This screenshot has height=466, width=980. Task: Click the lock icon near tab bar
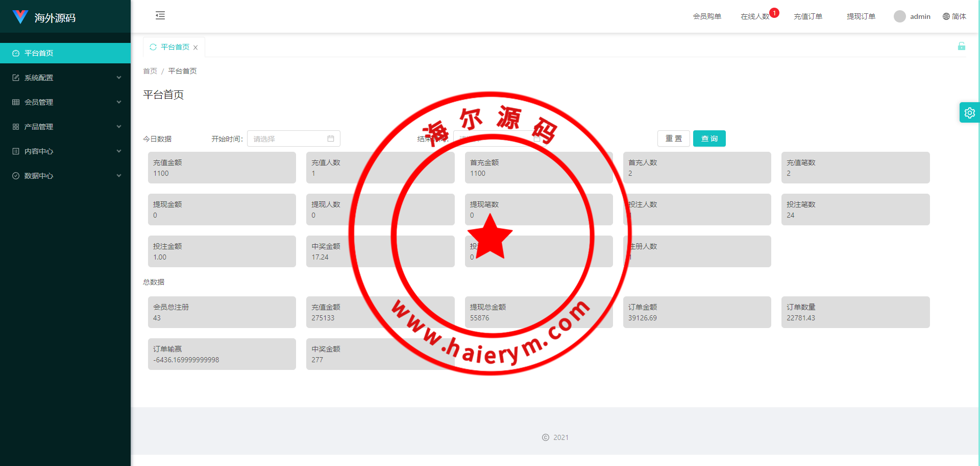click(961, 46)
